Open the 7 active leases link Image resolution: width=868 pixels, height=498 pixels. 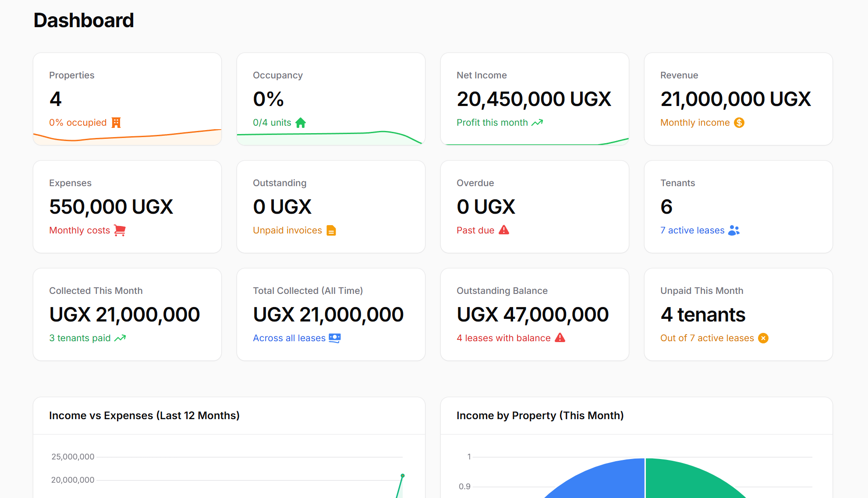692,230
